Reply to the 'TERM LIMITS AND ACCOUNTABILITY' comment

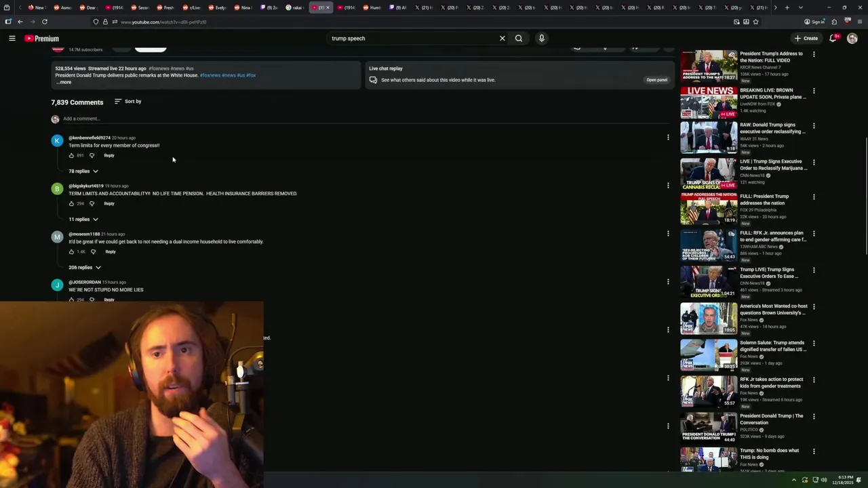[109, 204]
